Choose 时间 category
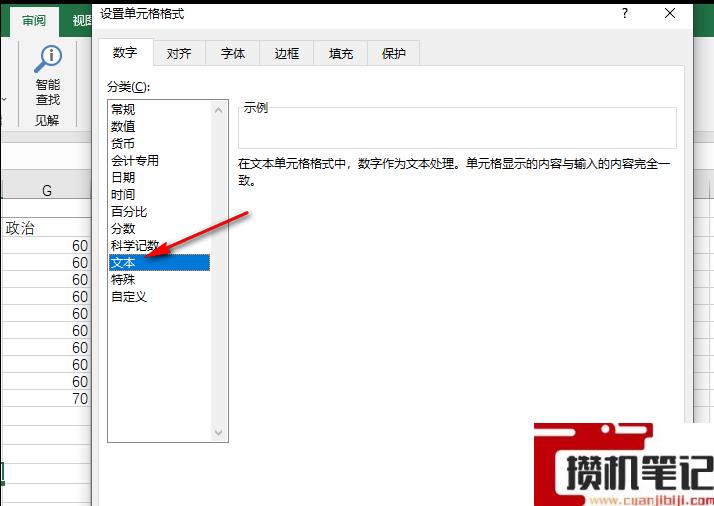This screenshot has height=506, width=714. [x=160, y=194]
